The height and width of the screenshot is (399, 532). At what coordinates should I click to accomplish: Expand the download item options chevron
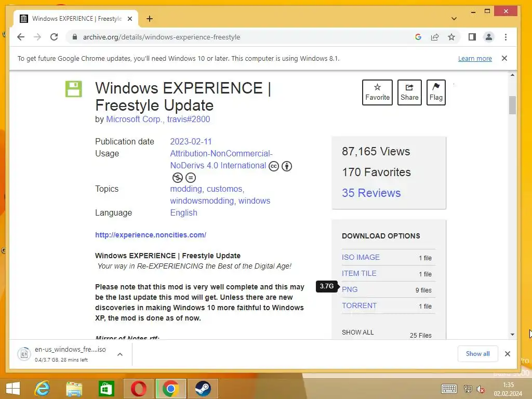click(120, 354)
